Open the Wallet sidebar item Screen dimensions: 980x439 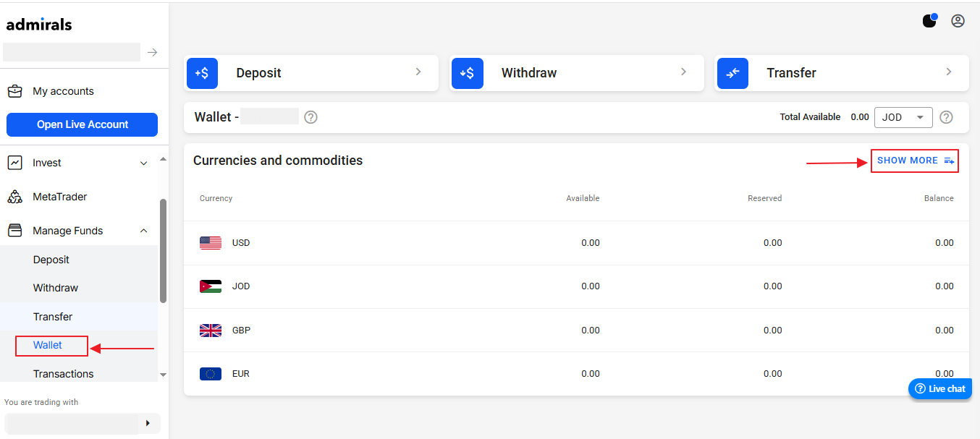pos(48,345)
